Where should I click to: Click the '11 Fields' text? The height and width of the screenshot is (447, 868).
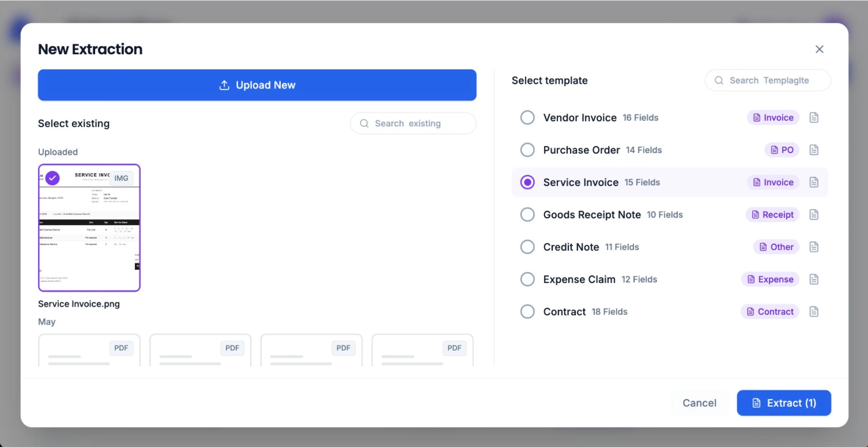pyautogui.click(x=622, y=247)
